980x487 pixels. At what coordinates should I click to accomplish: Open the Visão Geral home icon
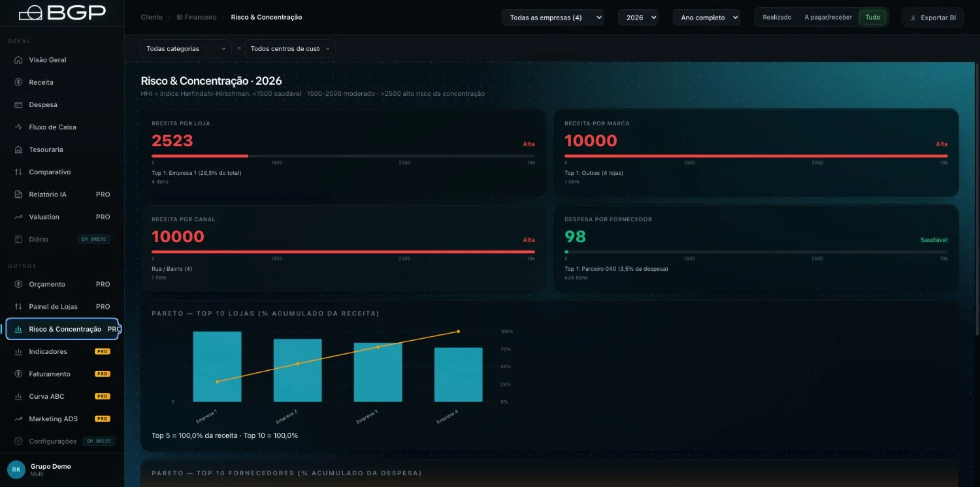pyautogui.click(x=18, y=60)
